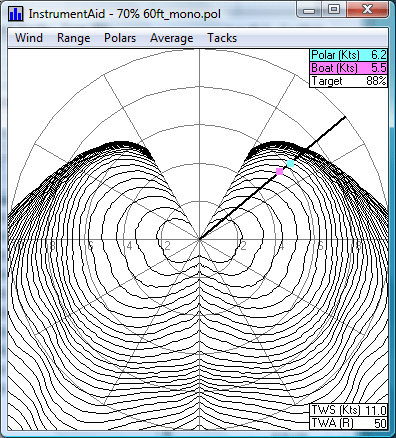Screen dimensions: 396x438
Task: Open the Polars menu
Action: 120,38
